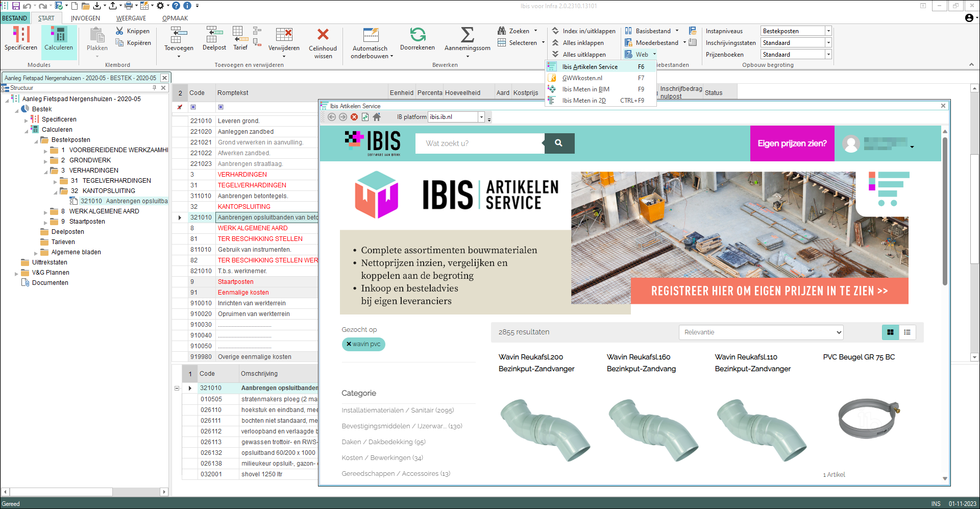This screenshot has width=980, height=509.
Task: Click the 'Wat zoekt u?' search field
Action: click(x=480, y=143)
